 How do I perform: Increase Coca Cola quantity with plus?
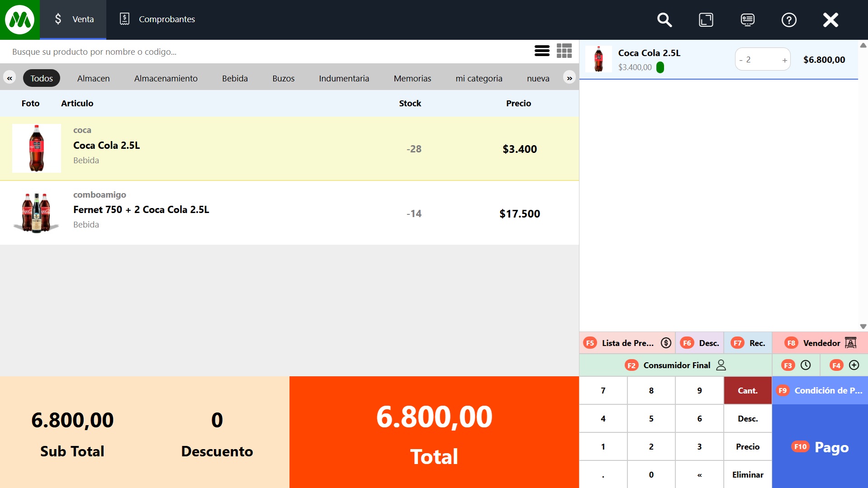coord(785,60)
